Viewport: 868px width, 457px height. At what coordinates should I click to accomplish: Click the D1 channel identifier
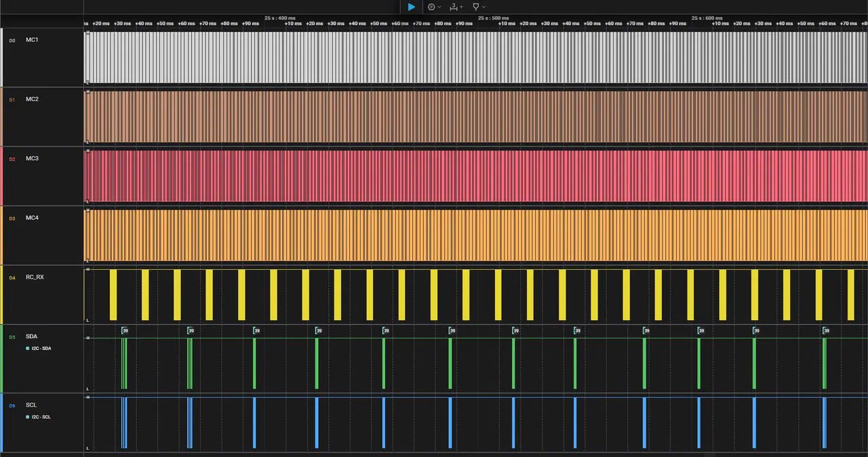[12, 100]
